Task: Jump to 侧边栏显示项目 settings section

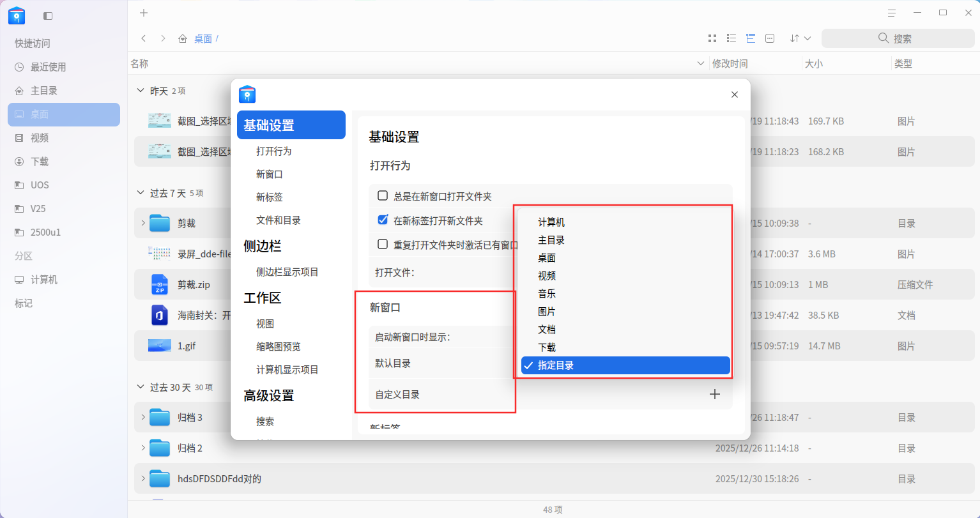Action: [287, 272]
